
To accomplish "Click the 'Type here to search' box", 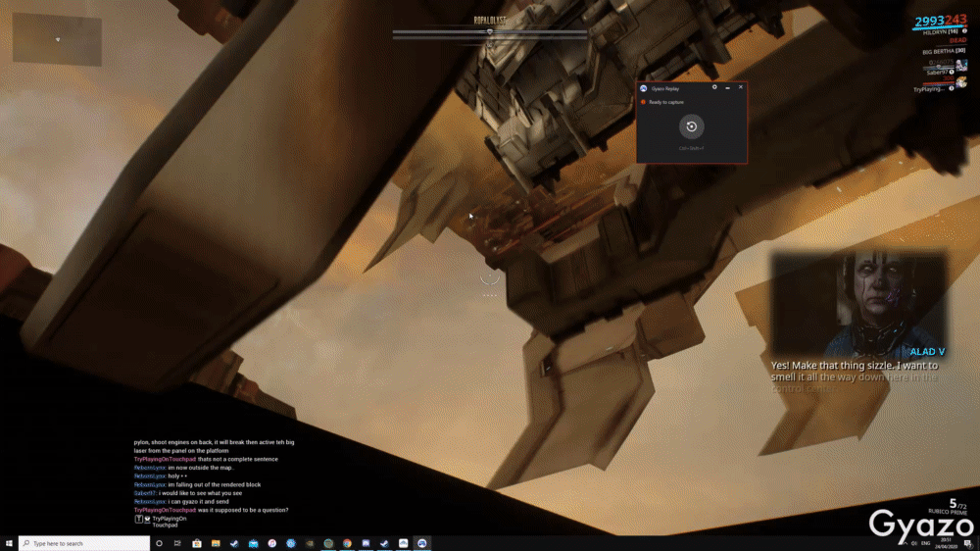I will [84, 543].
